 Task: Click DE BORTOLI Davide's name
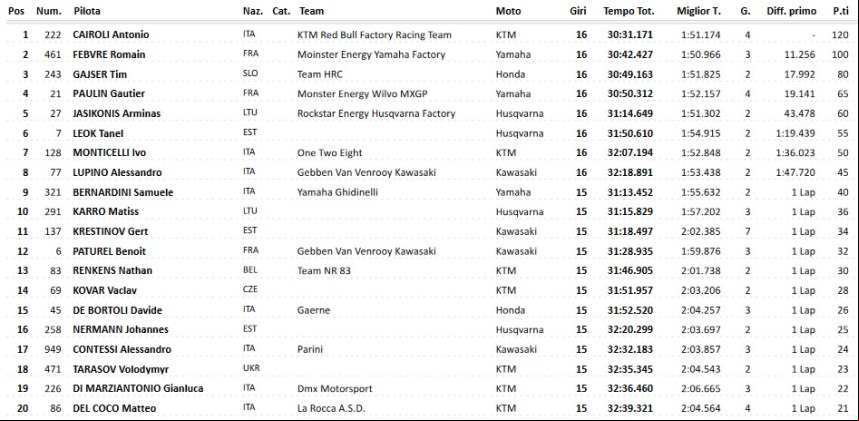(x=117, y=310)
